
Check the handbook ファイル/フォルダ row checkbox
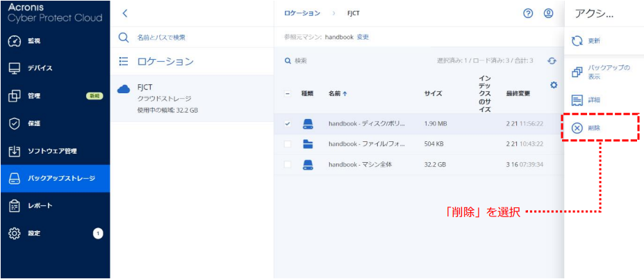(288, 144)
